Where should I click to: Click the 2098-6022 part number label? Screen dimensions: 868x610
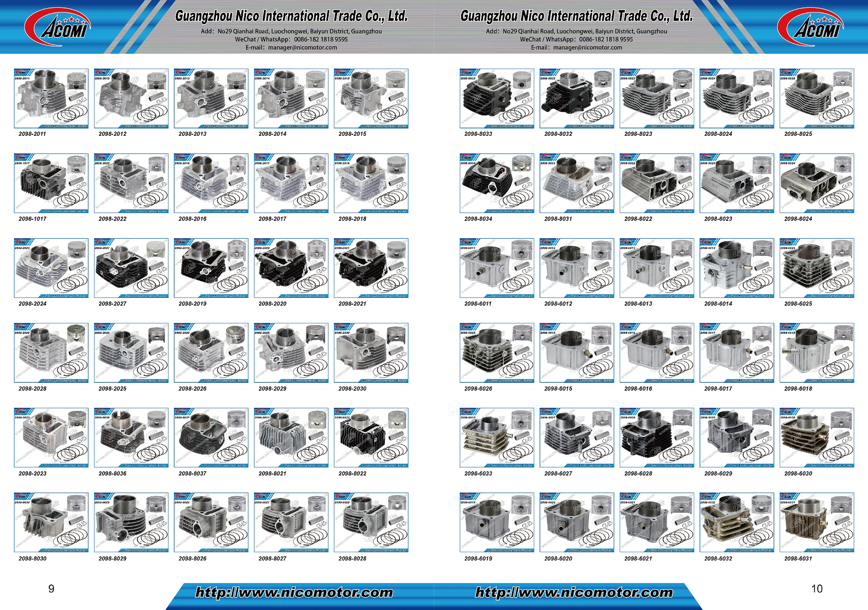638,218
